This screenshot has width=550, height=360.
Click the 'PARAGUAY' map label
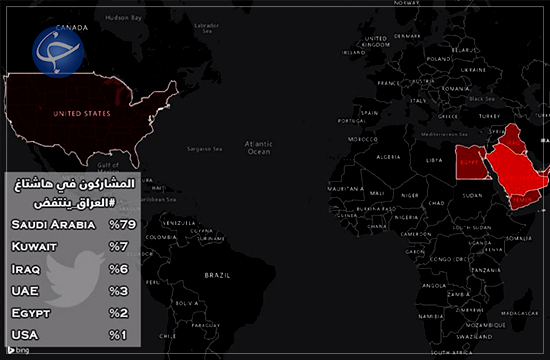[206, 326]
